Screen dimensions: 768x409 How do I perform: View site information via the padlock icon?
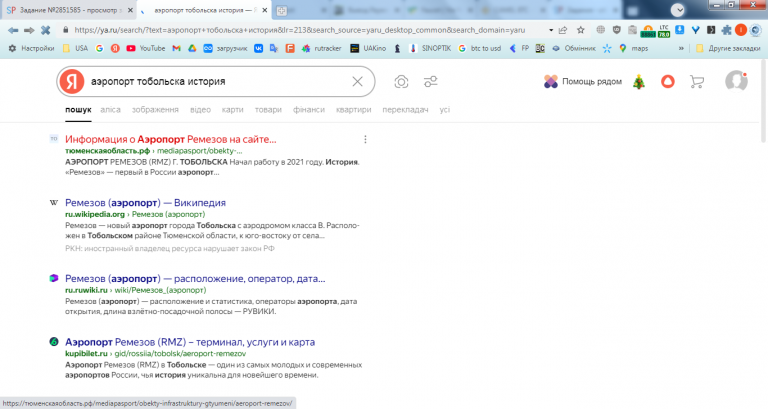pyautogui.click(x=65, y=30)
